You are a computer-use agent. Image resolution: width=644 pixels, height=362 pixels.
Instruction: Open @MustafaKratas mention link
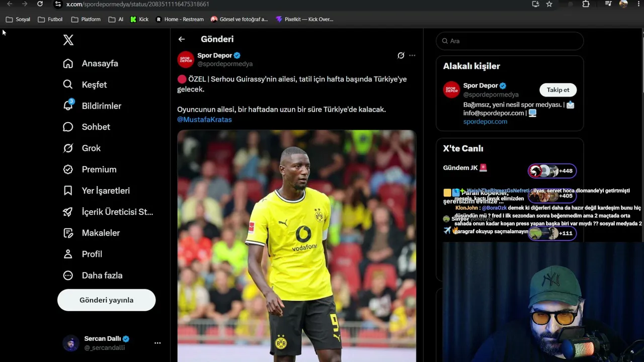coord(204,120)
